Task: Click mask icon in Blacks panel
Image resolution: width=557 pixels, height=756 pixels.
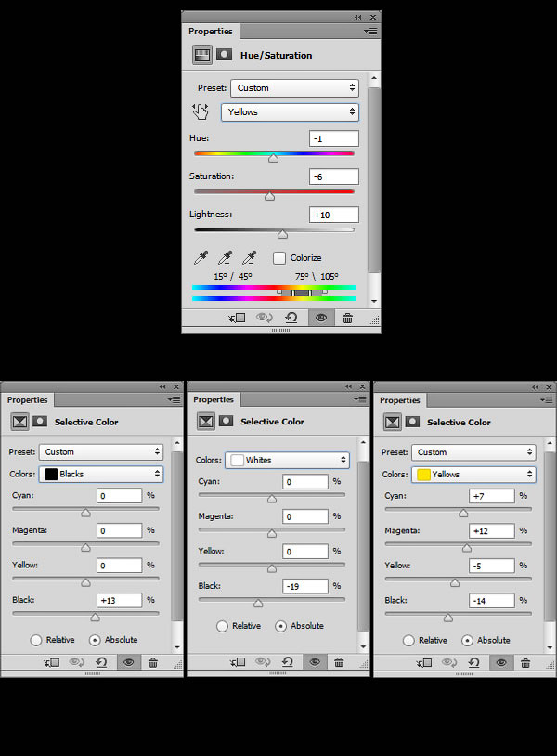Action: [40, 422]
